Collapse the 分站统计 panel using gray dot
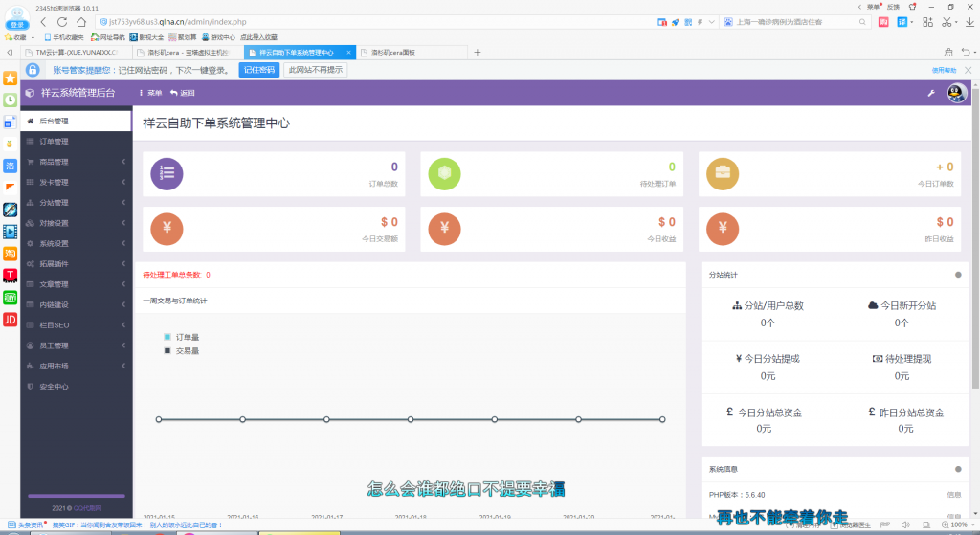The width and height of the screenshot is (980, 535). click(957, 275)
